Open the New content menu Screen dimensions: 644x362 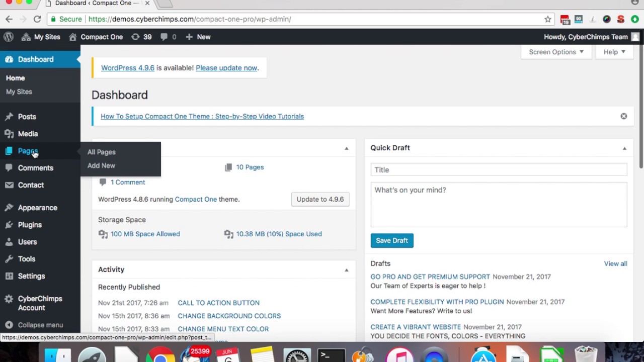pyautogui.click(x=198, y=37)
